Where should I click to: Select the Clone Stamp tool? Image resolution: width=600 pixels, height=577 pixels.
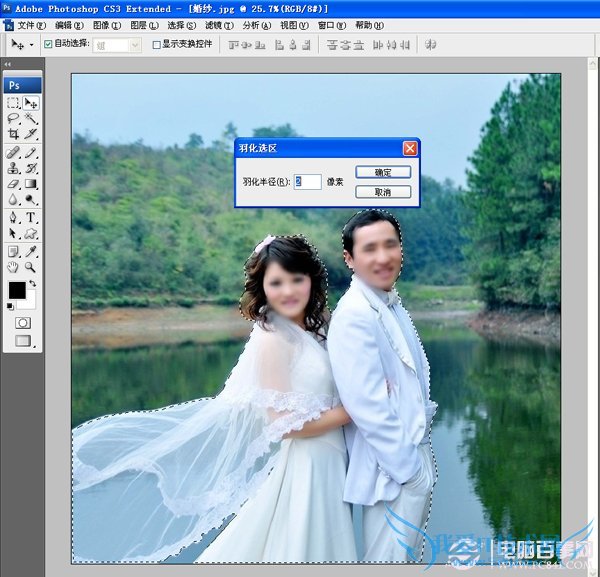point(14,168)
